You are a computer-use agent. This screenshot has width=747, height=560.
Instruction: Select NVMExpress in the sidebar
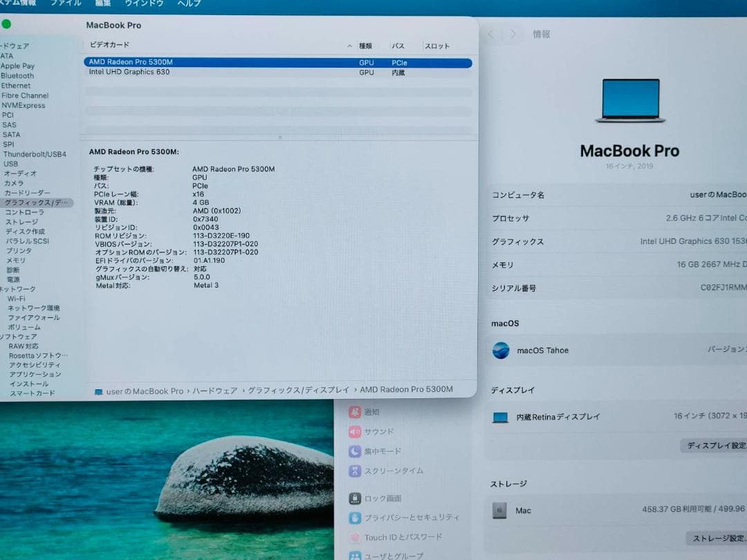(x=24, y=105)
